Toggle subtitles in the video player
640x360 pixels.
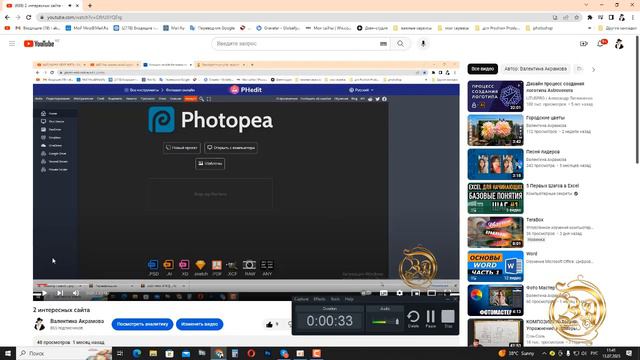[x=384, y=293]
